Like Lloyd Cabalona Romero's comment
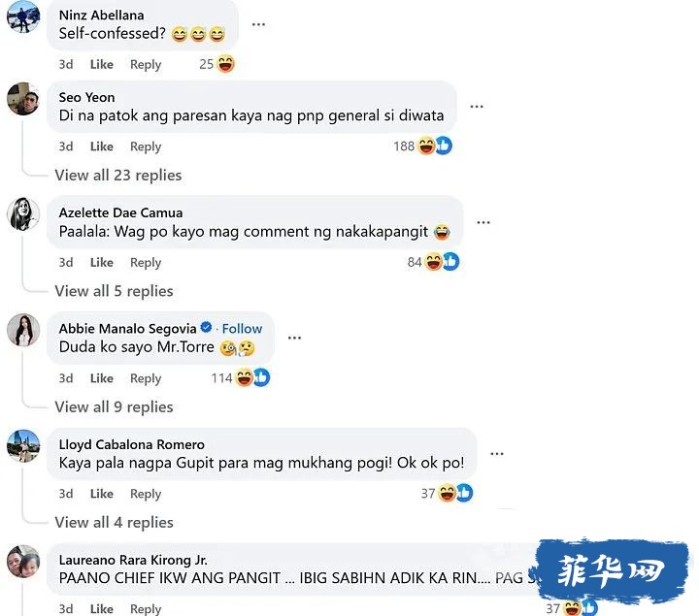Image resolution: width=699 pixels, height=616 pixels. click(102, 494)
